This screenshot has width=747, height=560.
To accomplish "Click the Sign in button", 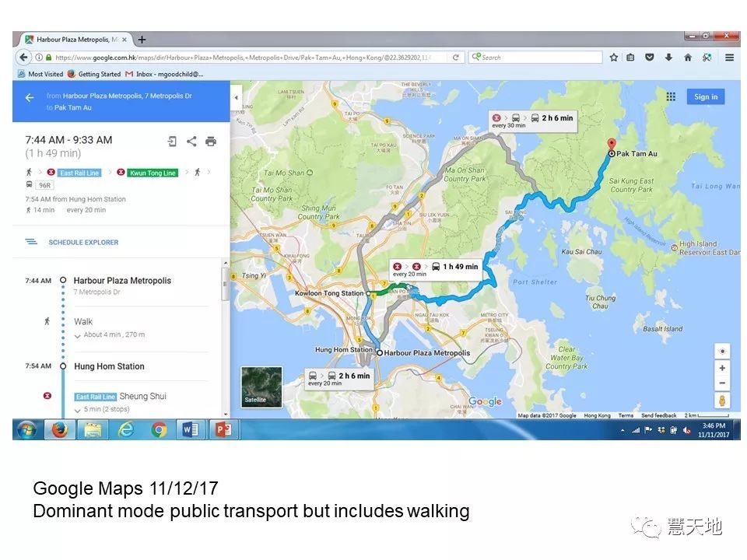I will (x=705, y=96).
